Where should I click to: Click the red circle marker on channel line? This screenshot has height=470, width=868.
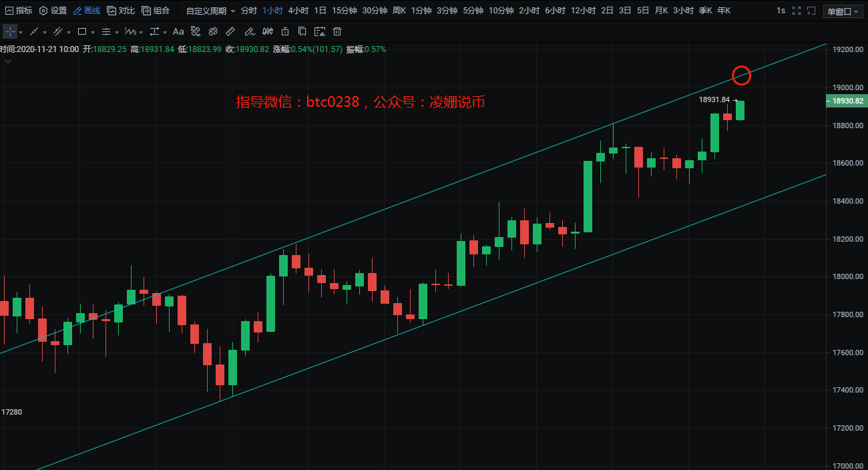(x=741, y=75)
